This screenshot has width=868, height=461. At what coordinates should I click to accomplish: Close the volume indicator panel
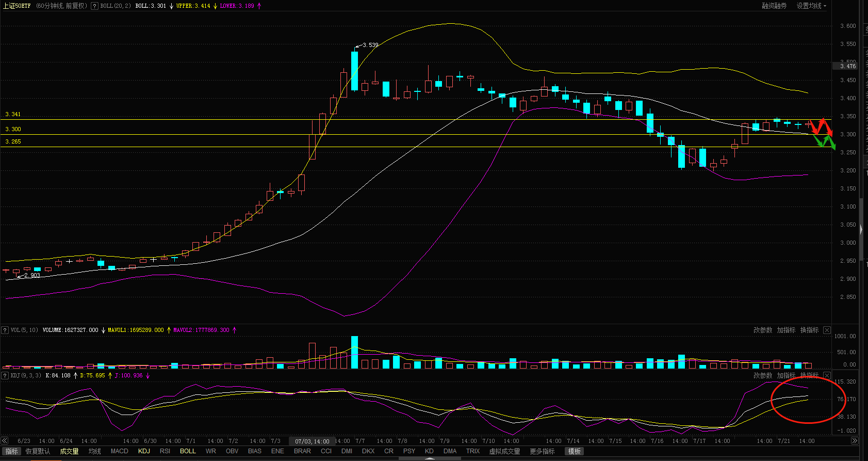(x=827, y=330)
